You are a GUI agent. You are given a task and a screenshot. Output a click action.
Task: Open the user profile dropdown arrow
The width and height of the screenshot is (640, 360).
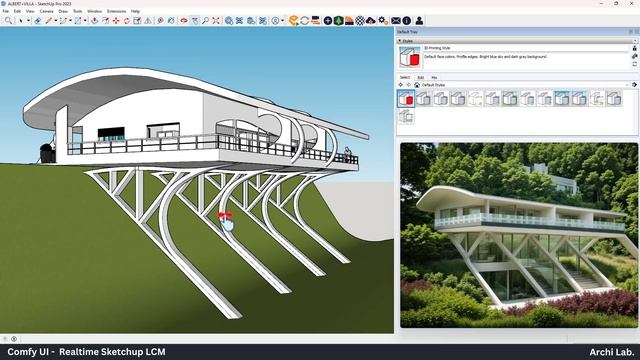(282, 20)
